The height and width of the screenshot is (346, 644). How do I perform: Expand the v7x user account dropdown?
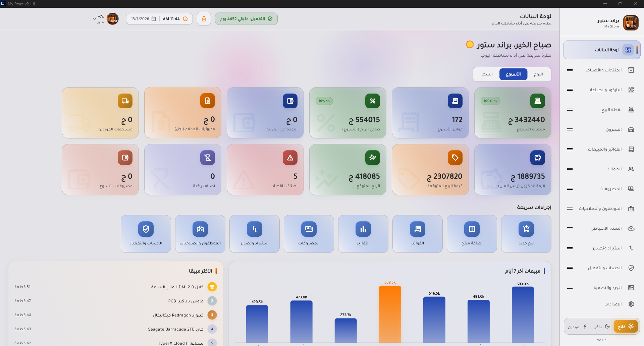coord(95,19)
